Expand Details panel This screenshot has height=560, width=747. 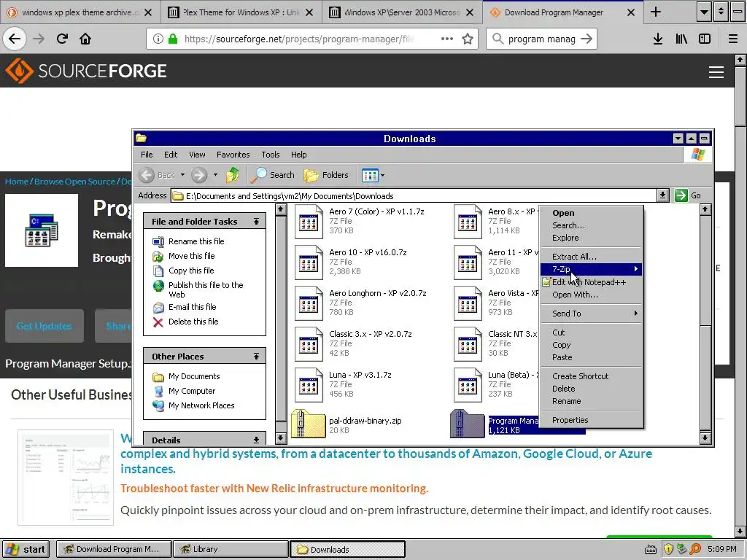(x=256, y=440)
